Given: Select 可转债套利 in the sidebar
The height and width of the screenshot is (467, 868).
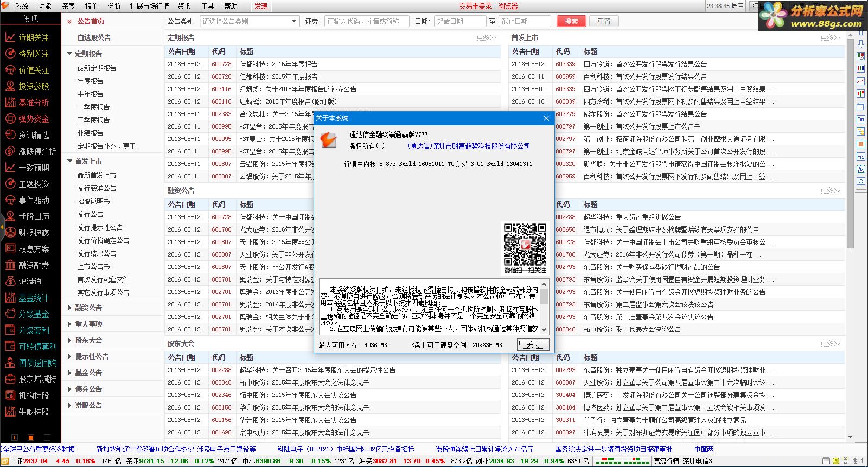Looking at the screenshot, I should click(30, 347).
